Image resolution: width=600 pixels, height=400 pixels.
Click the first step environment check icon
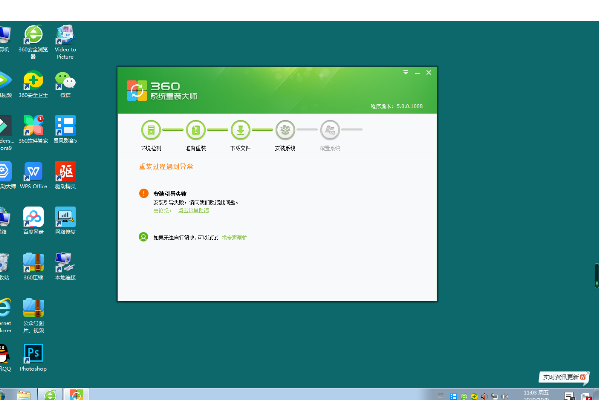click(150, 129)
